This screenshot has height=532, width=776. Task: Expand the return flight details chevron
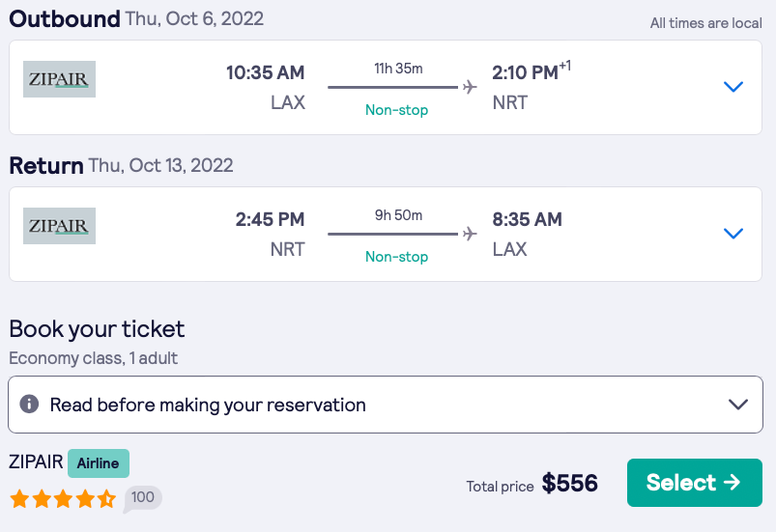click(x=733, y=234)
